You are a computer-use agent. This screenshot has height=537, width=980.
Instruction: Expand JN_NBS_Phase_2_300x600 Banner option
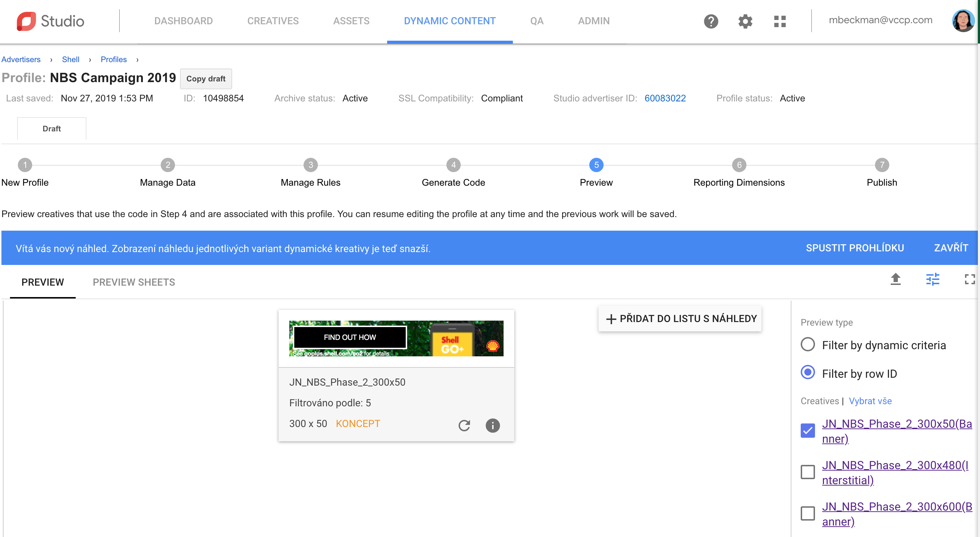pyautogui.click(x=808, y=512)
